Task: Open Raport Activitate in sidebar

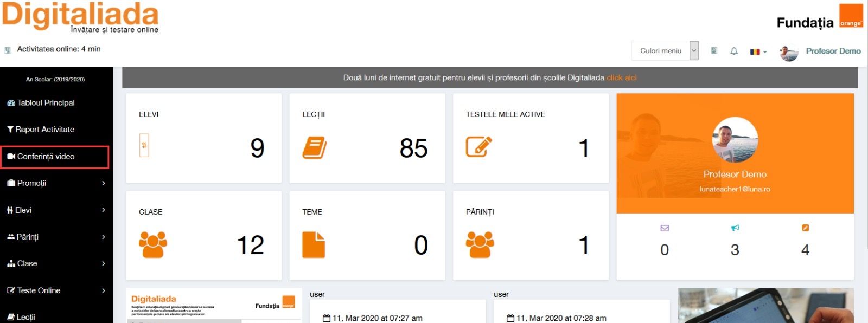Action: (x=44, y=130)
